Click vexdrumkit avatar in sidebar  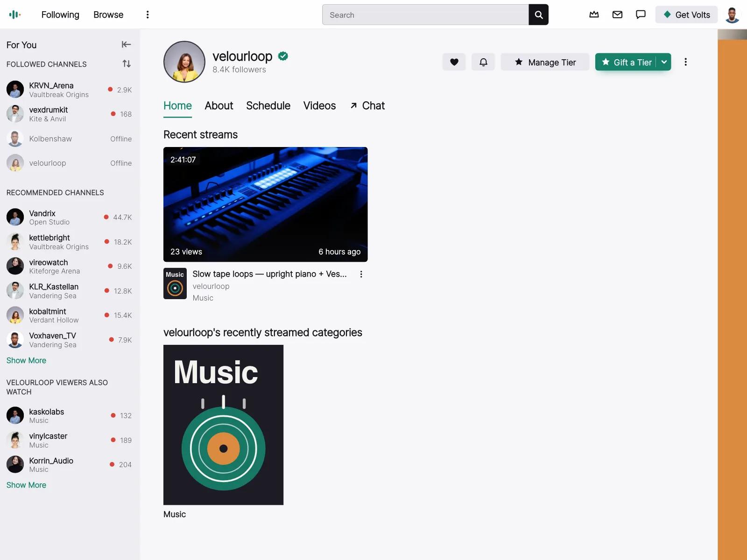coord(15,114)
